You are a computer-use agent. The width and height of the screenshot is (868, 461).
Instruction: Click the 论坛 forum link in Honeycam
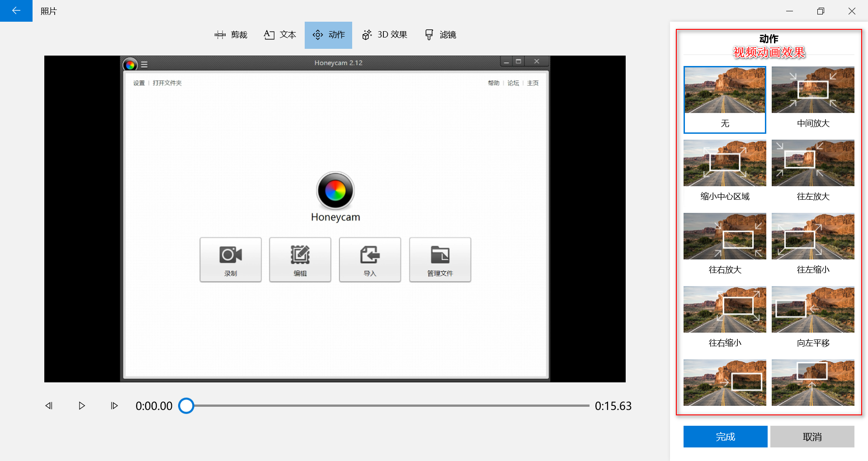click(x=513, y=83)
